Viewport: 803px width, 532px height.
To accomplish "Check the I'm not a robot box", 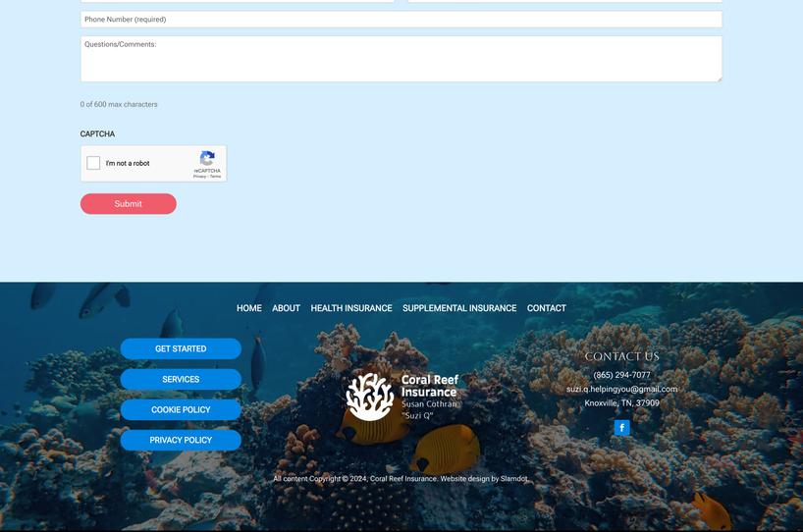I will coord(93,163).
